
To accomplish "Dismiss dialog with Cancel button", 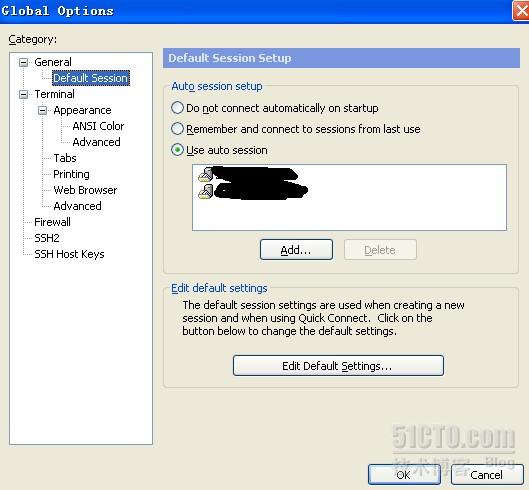I will point(487,474).
